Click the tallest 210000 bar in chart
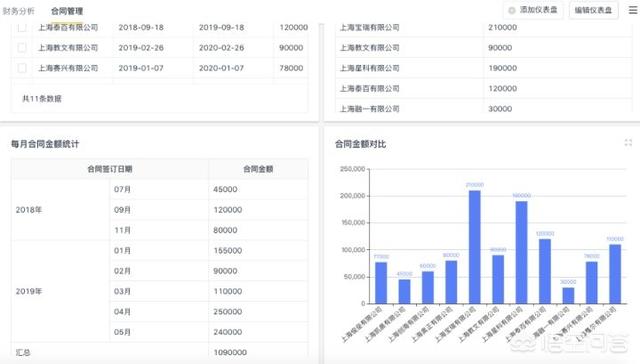The image size is (640, 364). tap(474, 247)
